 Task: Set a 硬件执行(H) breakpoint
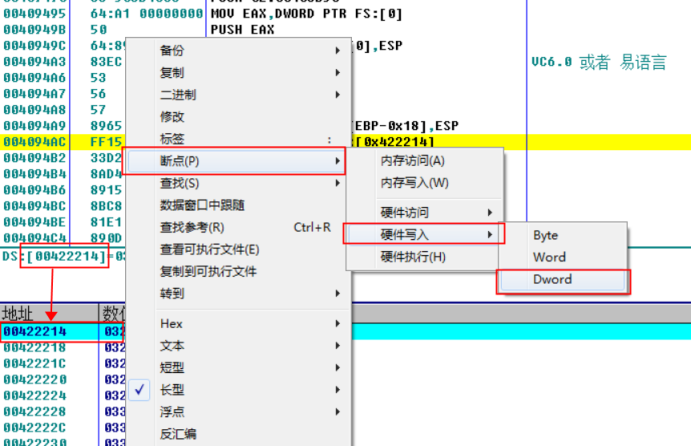425,257
